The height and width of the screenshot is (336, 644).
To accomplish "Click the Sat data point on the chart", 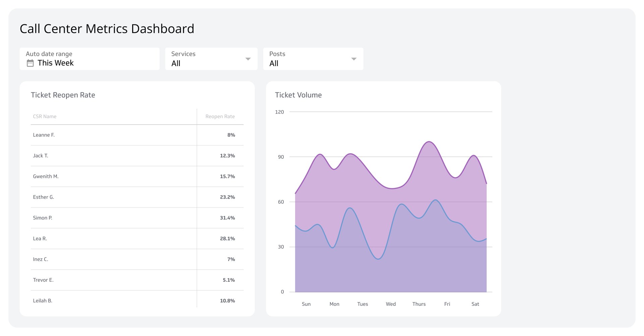I will 475,156.
